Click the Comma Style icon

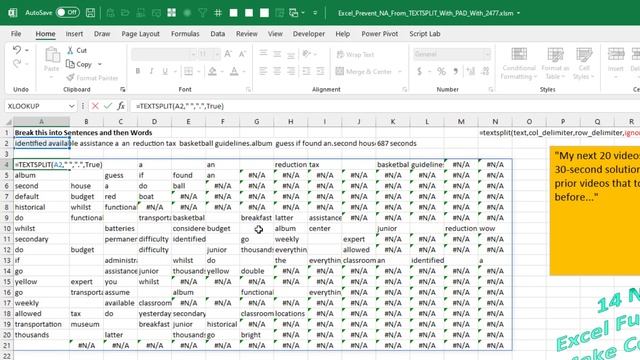click(x=456, y=71)
